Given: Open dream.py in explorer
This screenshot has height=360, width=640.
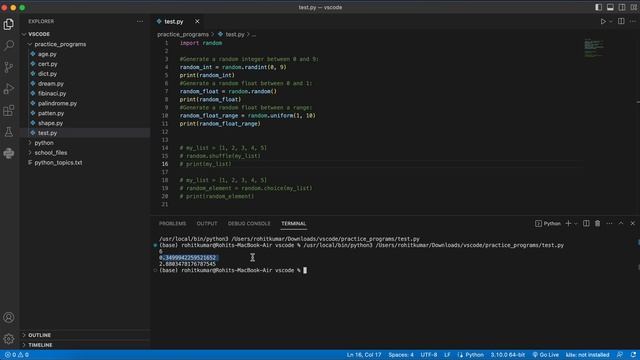Looking at the screenshot, I should pyautogui.click(x=85, y=84).
